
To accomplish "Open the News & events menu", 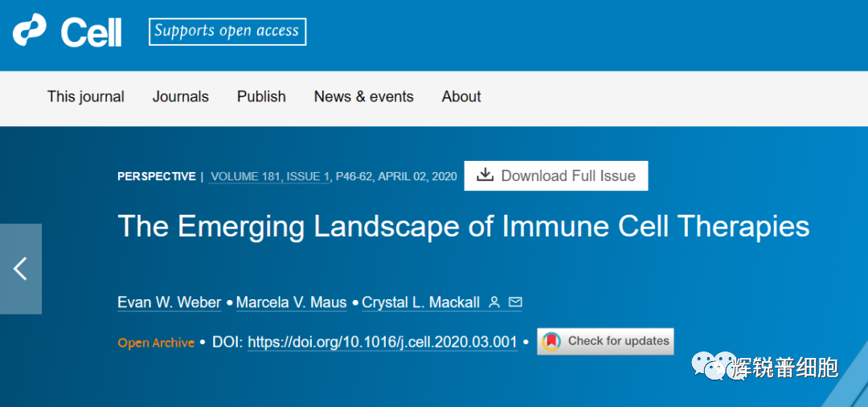I will pos(364,97).
